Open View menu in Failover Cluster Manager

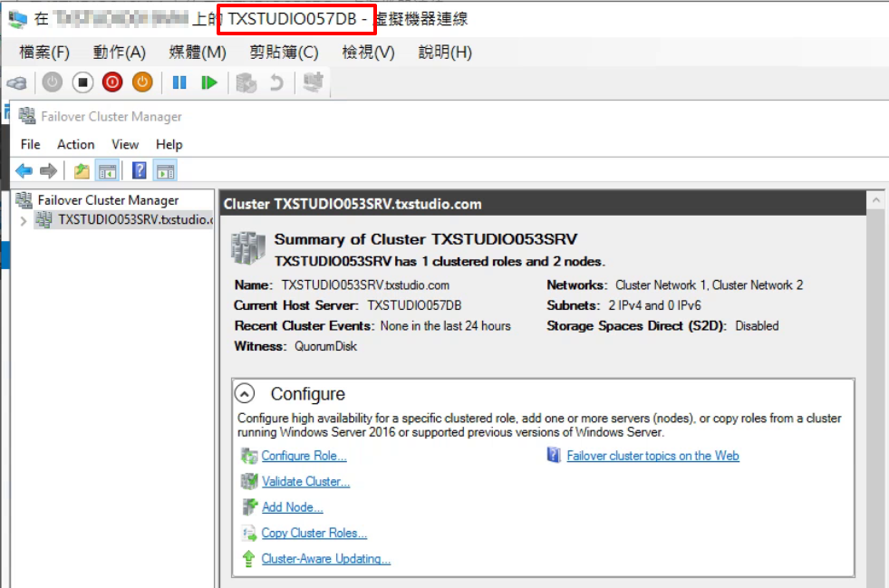pyautogui.click(x=125, y=145)
